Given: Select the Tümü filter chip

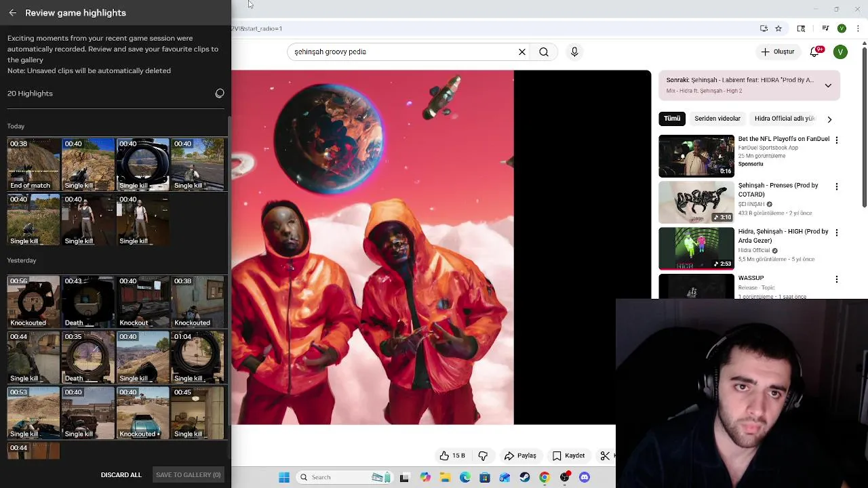Looking at the screenshot, I should point(672,119).
